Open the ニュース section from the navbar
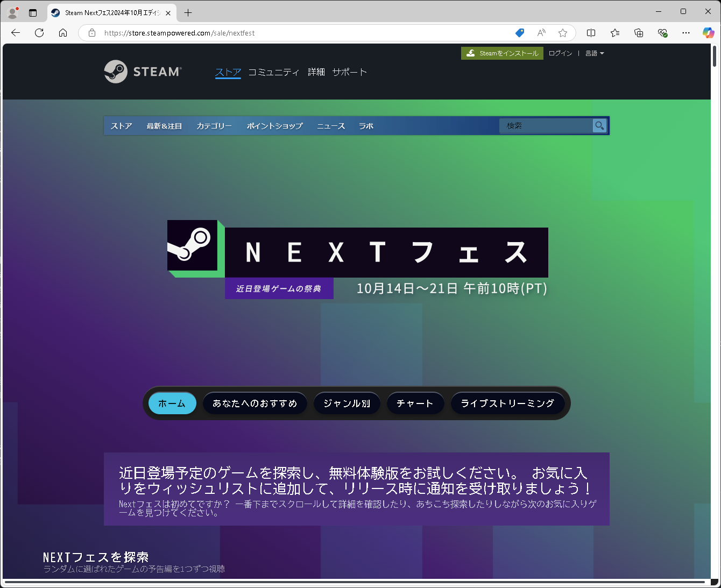Viewport: 721px width, 588px height. (330, 125)
